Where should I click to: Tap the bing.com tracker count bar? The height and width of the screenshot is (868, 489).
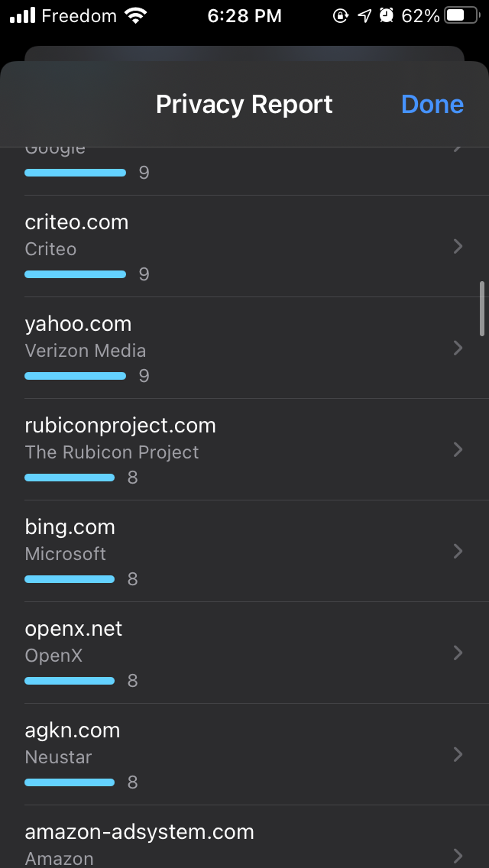[x=70, y=579]
